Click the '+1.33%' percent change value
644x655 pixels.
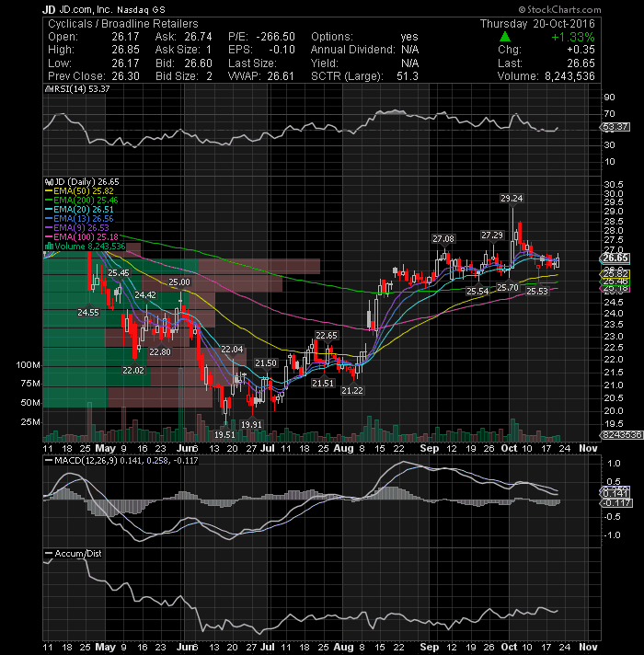click(x=572, y=37)
